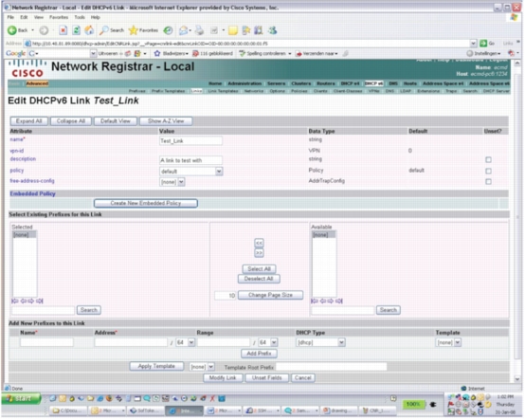Open the Google toolbar search box dropdown
This screenshot has width=525, height=420.
click(93, 54)
